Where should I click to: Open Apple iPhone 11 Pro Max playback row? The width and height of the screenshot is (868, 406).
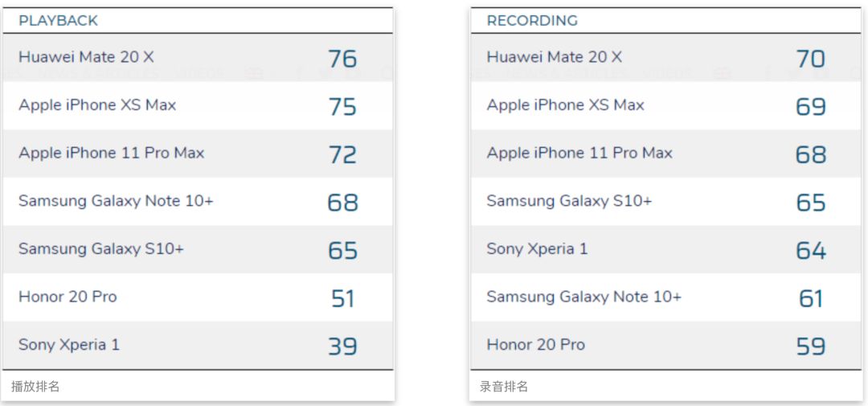coord(112,153)
